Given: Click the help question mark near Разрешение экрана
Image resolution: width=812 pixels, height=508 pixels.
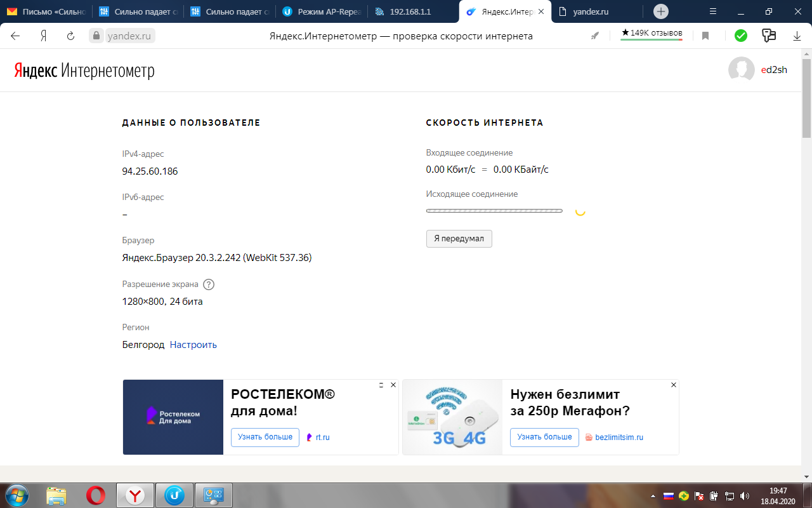Looking at the screenshot, I should pos(209,284).
